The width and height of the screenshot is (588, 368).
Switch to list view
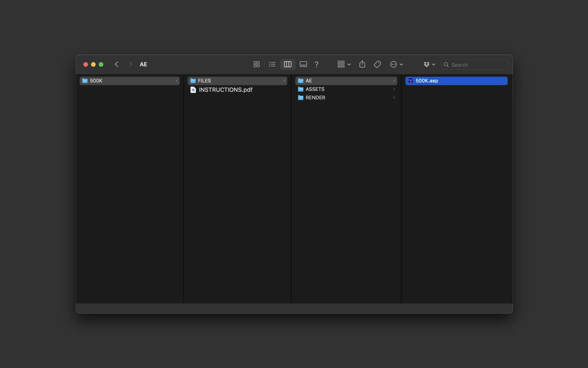272,65
